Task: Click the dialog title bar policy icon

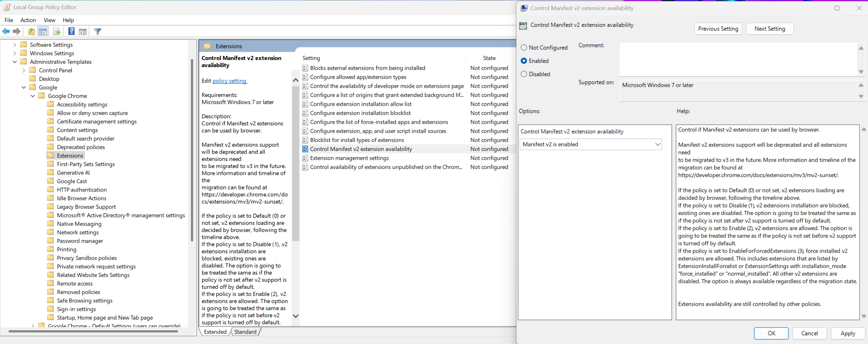Action: tap(524, 8)
